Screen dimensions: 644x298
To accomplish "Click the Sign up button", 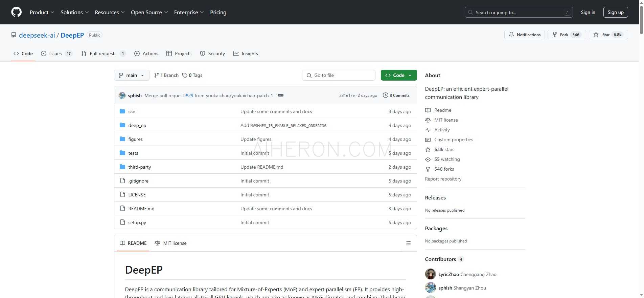I will (x=616, y=12).
